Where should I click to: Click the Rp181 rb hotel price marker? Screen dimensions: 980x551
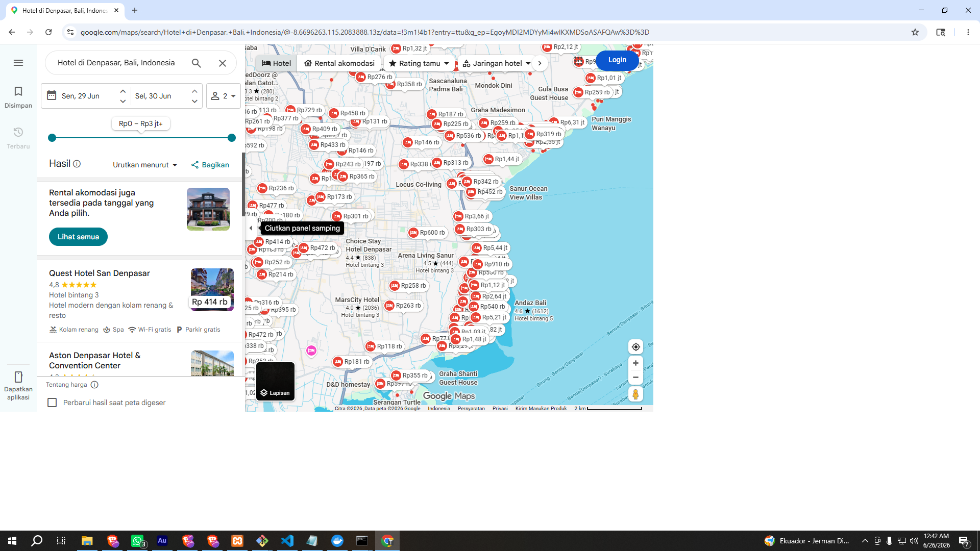tap(352, 362)
